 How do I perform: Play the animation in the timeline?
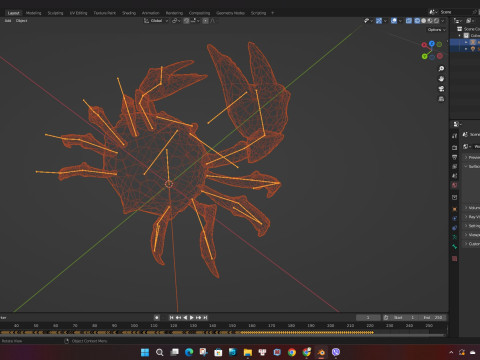(192, 318)
